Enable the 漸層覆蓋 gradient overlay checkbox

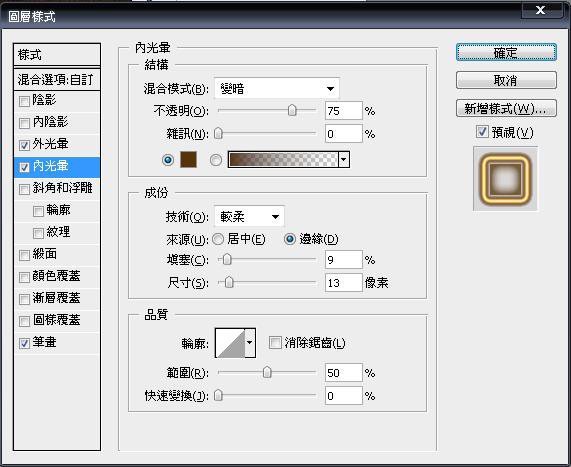pyautogui.click(x=24, y=299)
